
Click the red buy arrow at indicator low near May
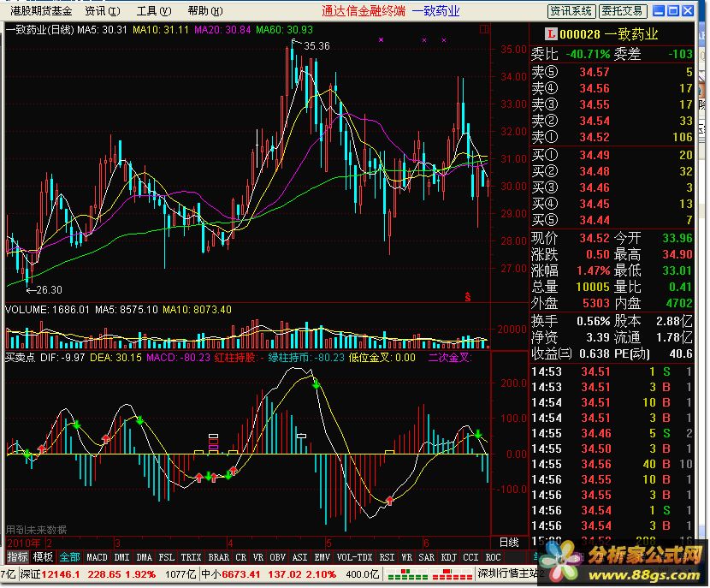click(389, 500)
